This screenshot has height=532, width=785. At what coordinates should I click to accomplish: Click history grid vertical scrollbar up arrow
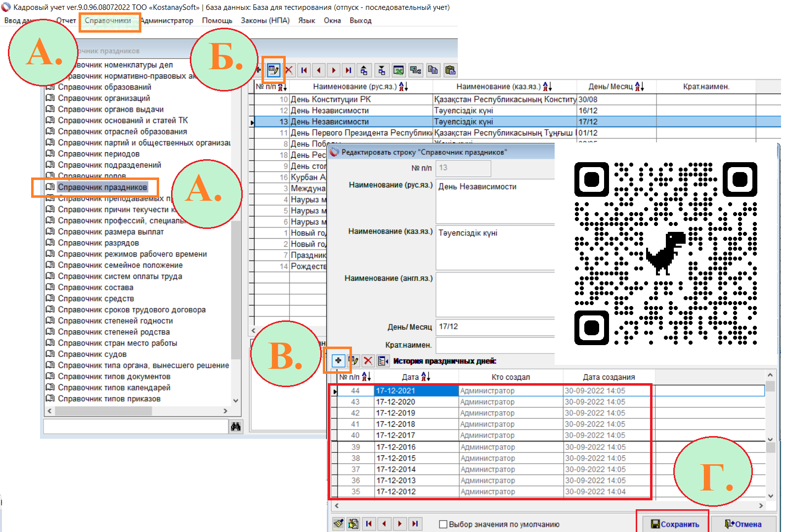770,375
